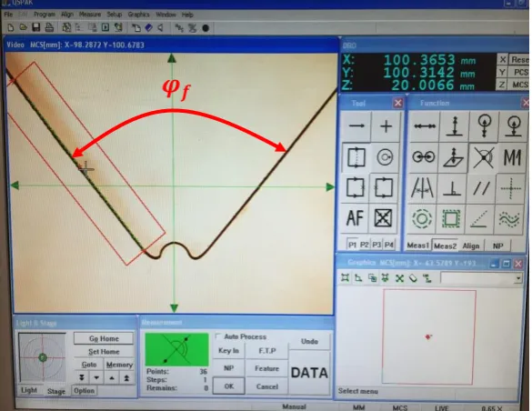Select the parallel lines function icon
Image resolution: width=532 pixels, height=411 pixels.
click(481, 188)
